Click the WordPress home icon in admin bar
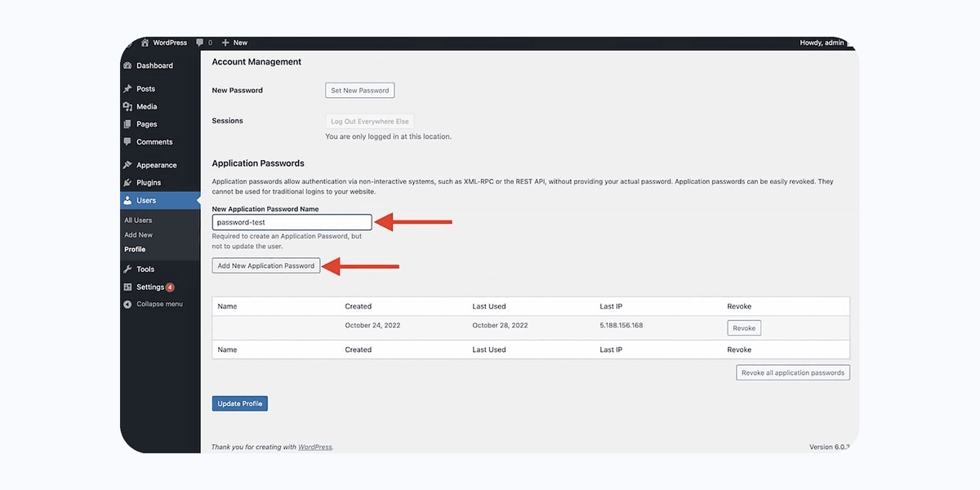Image resolution: width=980 pixels, height=490 pixels. (145, 42)
